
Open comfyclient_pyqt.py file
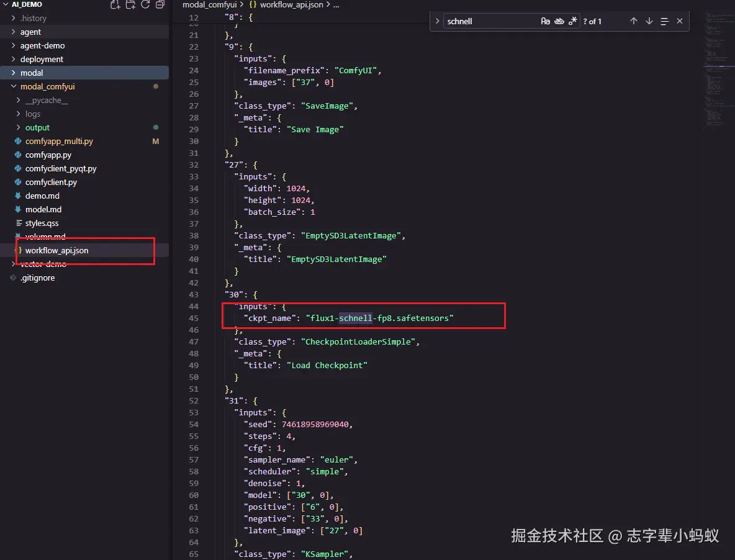(x=61, y=168)
